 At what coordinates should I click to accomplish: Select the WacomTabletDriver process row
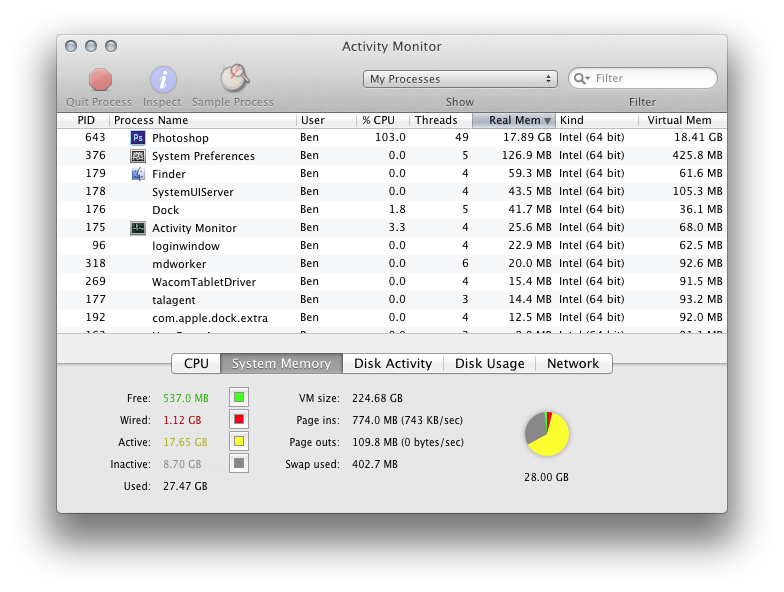(392, 282)
